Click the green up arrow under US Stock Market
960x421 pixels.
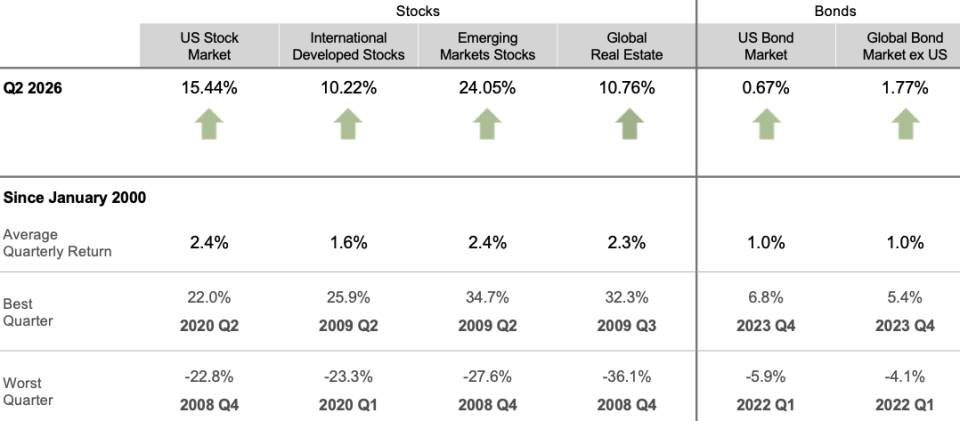pos(209,124)
